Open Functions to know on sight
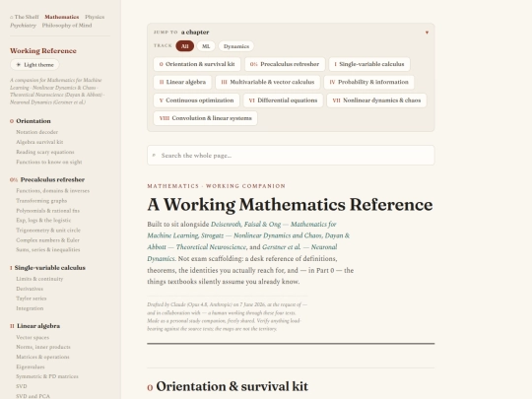 point(49,162)
